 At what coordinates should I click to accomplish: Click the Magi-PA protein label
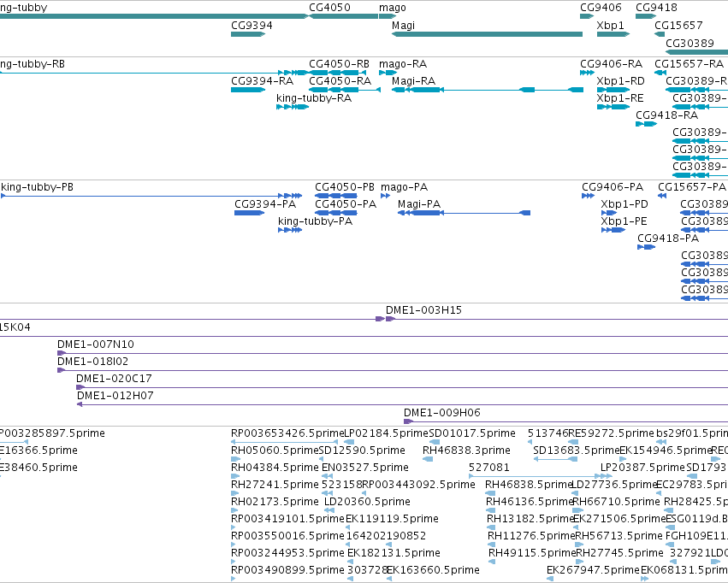[419, 204]
